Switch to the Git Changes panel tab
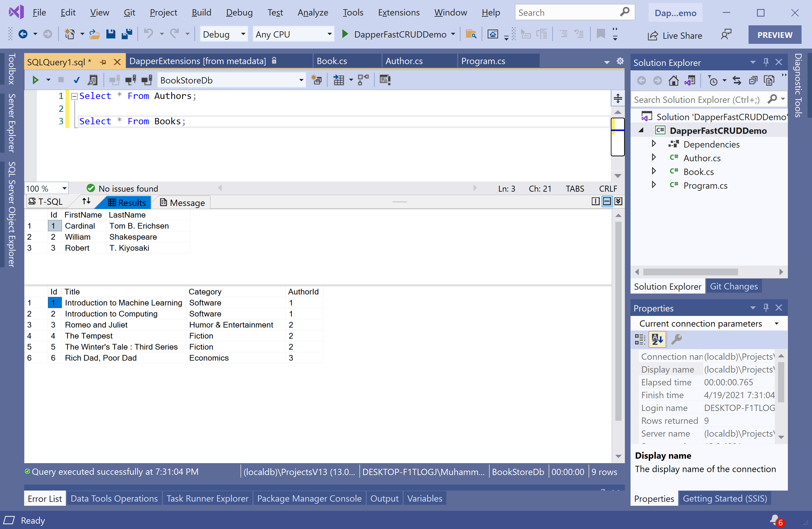812x529 pixels. pos(734,286)
